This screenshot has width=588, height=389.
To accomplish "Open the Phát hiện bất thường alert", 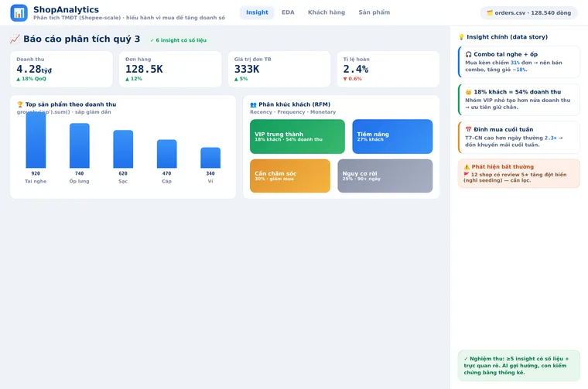I will 519,173.
